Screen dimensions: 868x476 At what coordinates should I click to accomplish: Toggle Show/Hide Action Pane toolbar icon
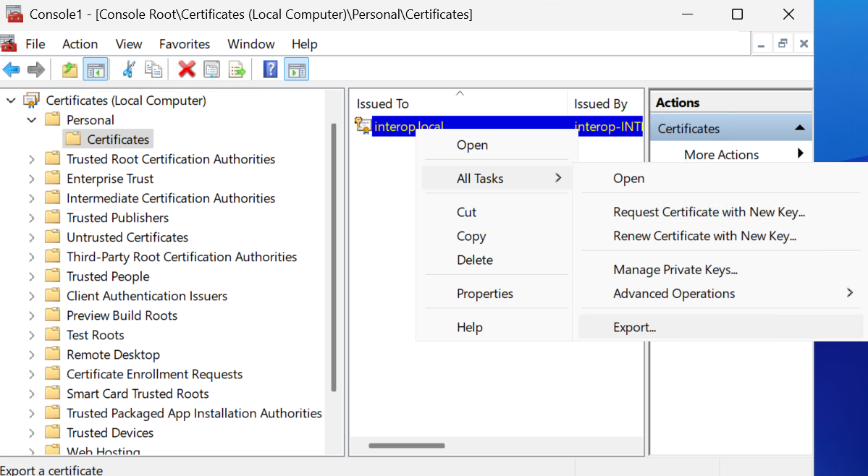297,69
